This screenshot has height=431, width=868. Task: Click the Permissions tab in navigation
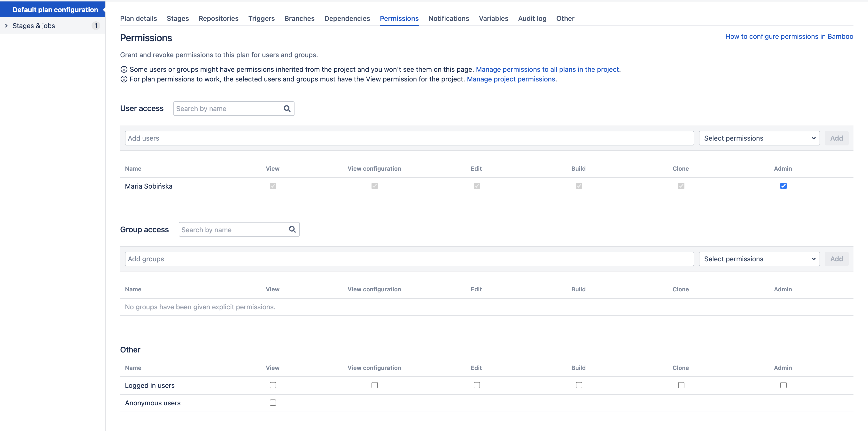[400, 18]
